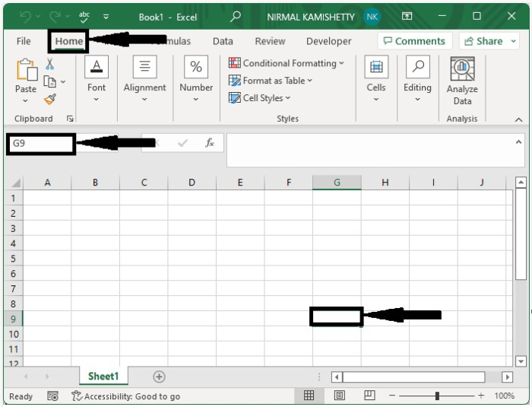Open the Font group dropdown

[x=97, y=79]
